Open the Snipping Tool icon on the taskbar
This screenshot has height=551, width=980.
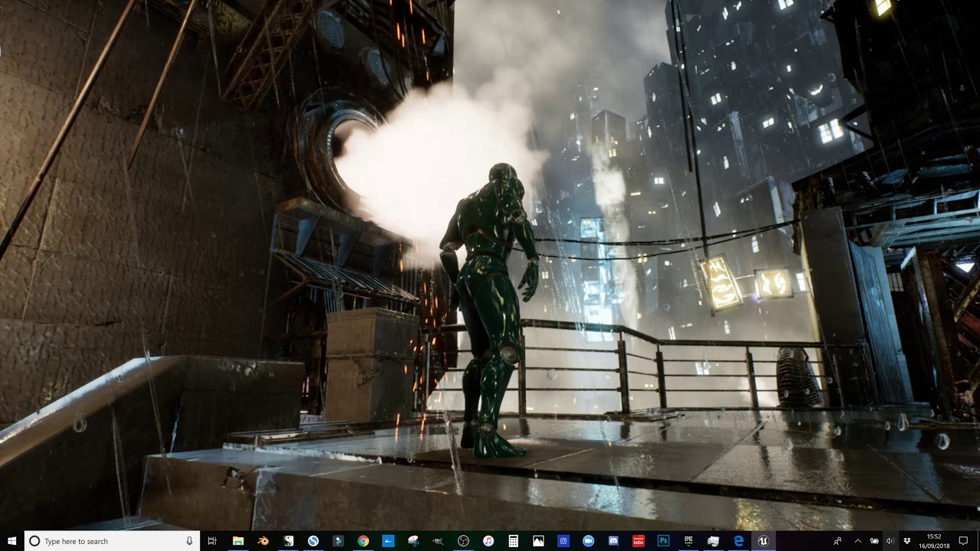tap(413, 541)
